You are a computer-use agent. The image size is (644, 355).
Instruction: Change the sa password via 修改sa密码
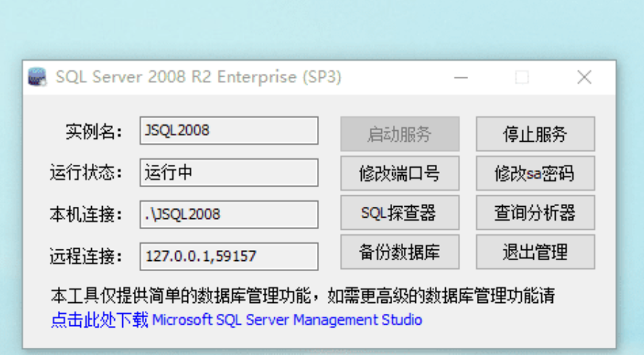(x=535, y=174)
